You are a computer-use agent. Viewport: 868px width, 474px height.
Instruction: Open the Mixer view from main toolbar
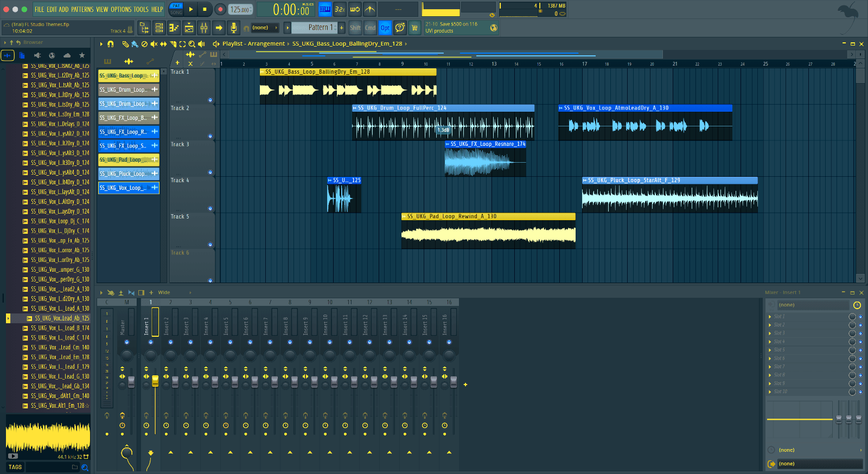click(x=204, y=28)
